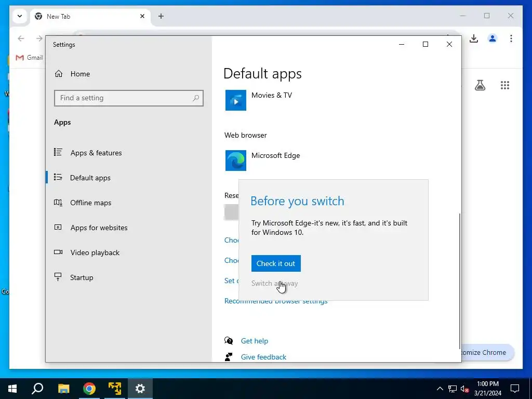Click Chrome tab search dropdown arrow
Screen dimensions: 532x399
pos(20,16)
